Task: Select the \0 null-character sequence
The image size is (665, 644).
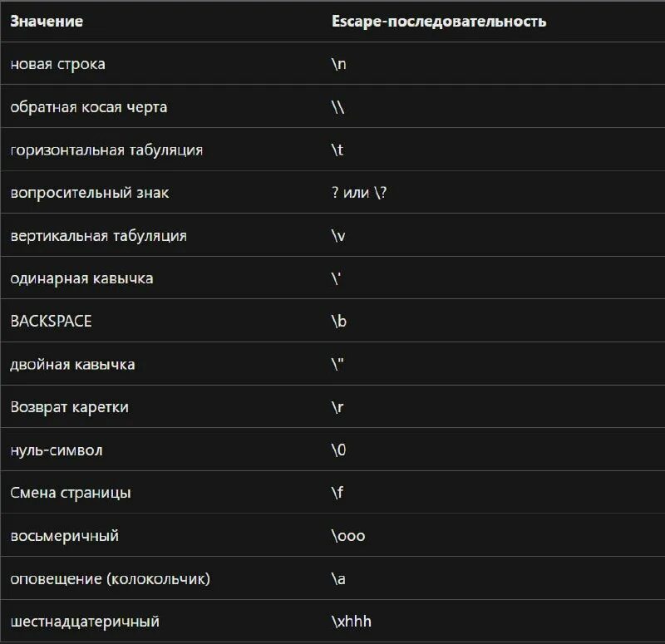Action: pos(338,450)
